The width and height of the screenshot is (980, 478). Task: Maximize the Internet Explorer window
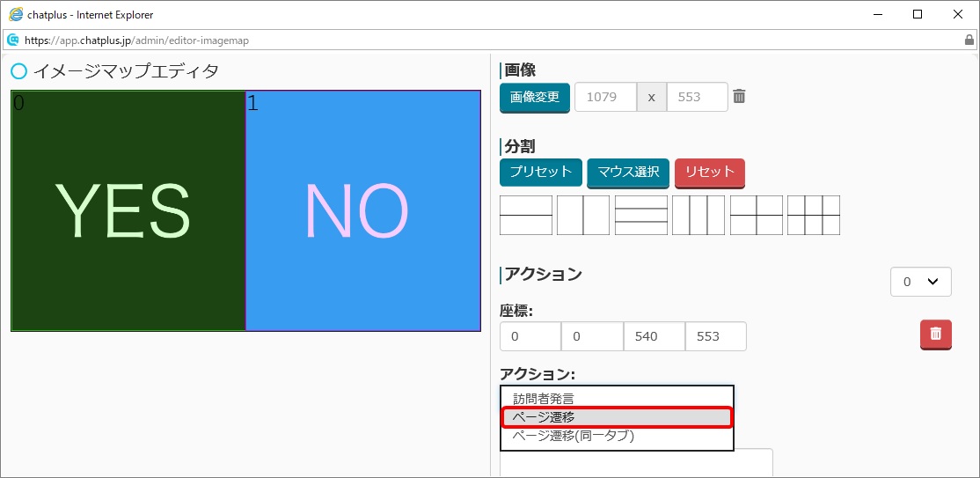pos(918,14)
